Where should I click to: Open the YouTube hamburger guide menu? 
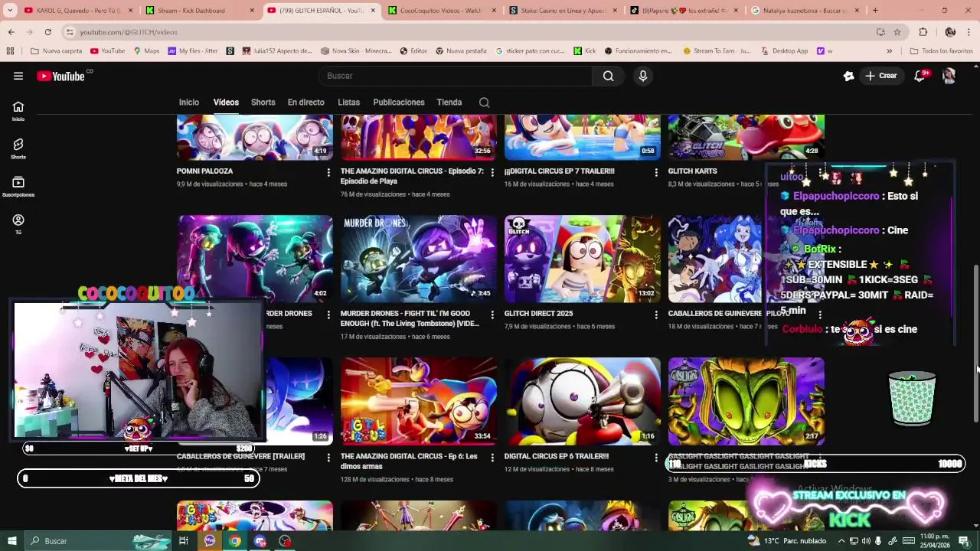pos(18,76)
